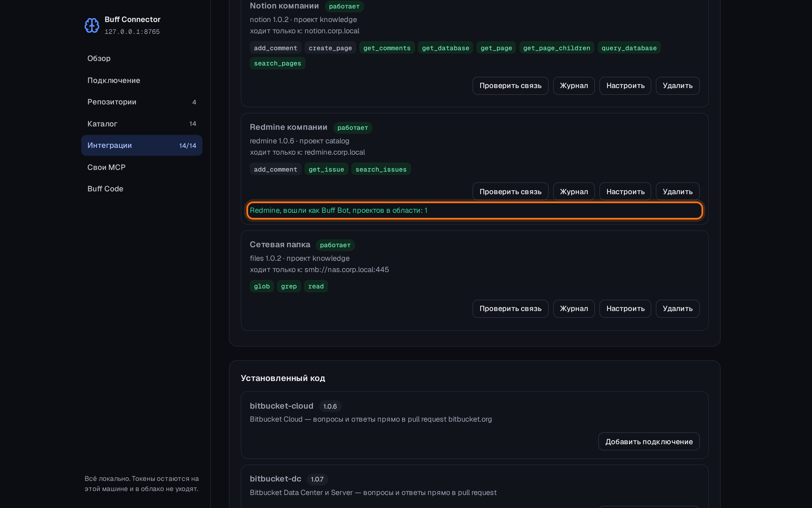
Task: Delete the Redmine компании integration
Action: (678, 192)
